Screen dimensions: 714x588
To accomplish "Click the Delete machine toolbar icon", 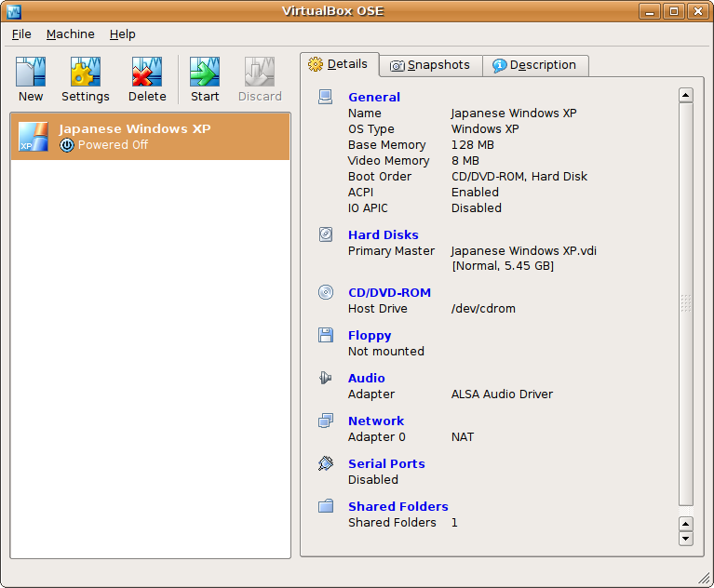I will (x=147, y=72).
